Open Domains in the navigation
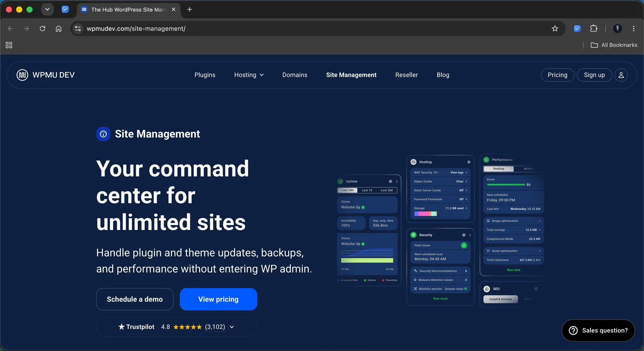This screenshot has height=351, width=644. pos(295,75)
